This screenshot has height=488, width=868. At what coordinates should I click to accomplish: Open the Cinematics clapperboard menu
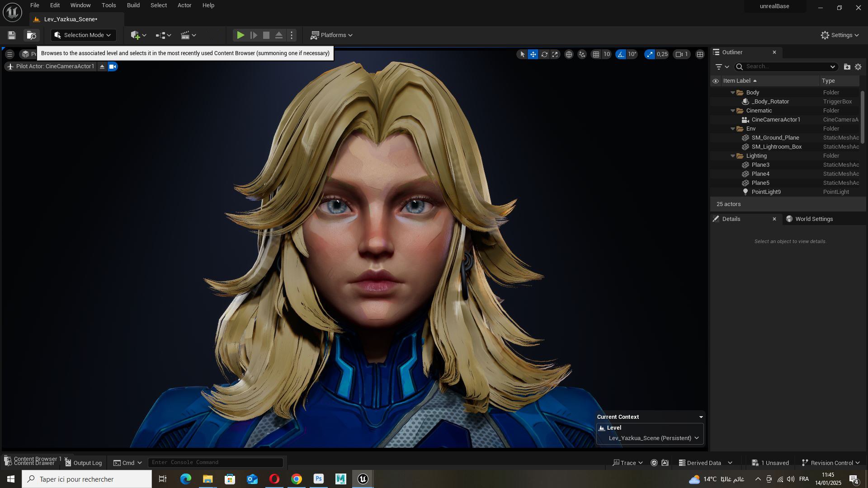click(188, 35)
